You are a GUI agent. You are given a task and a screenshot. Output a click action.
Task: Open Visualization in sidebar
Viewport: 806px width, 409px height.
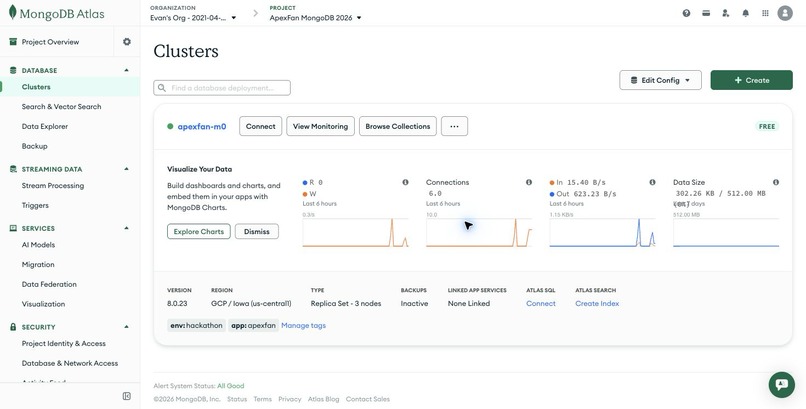[43, 304]
